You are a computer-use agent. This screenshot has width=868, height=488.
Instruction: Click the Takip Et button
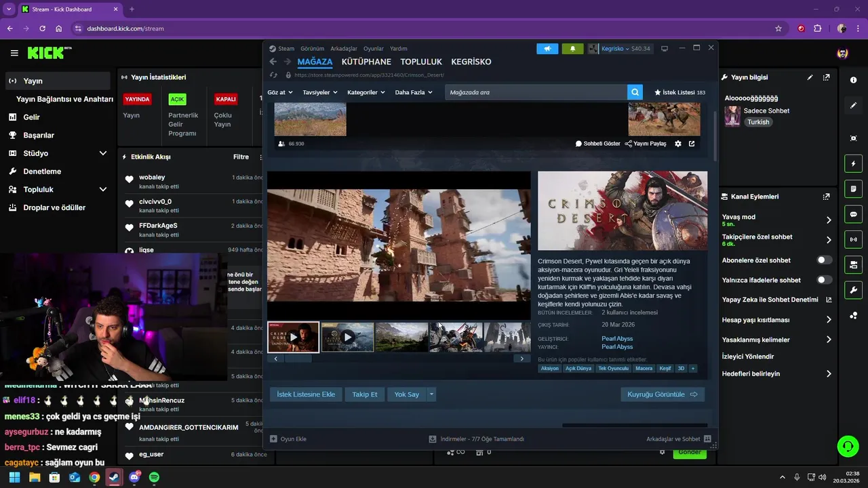[x=365, y=394]
